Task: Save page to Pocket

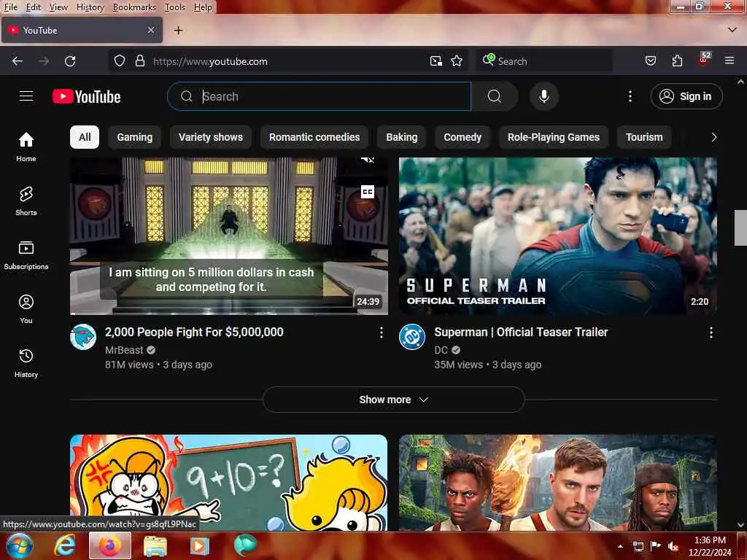Action: 651,61
